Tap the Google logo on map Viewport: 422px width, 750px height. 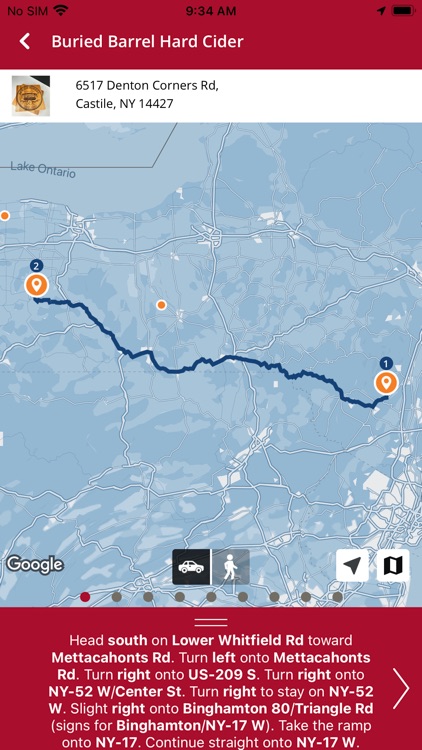point(35,565)
